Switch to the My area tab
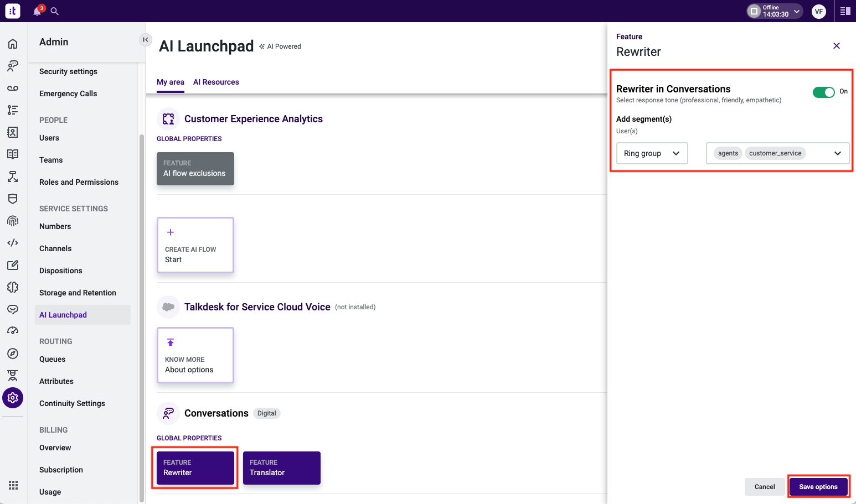856x504 pixels. (x=171, y=82)
